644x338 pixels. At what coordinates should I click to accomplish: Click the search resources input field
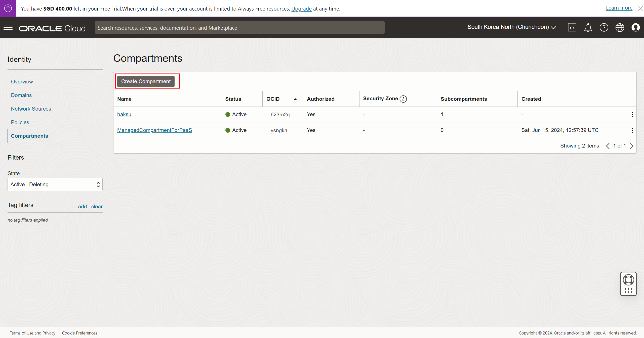(239, 28)
